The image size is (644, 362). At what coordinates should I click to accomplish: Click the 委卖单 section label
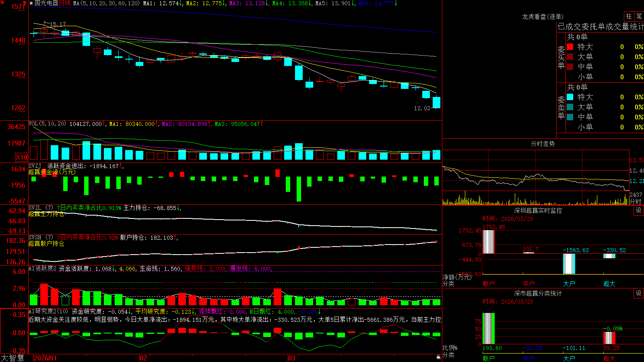[561, 107]
